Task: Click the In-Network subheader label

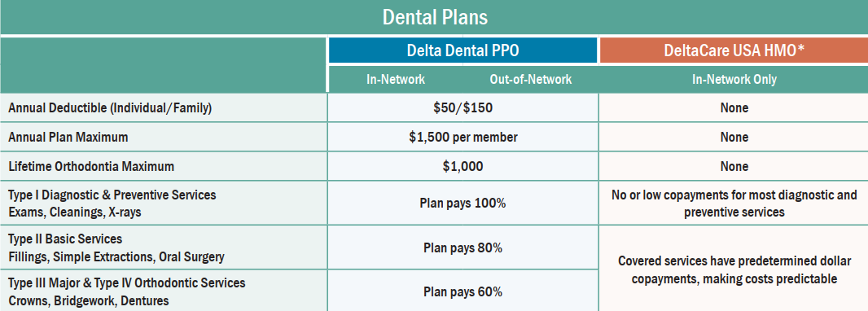Action: (x=395, y=79)
